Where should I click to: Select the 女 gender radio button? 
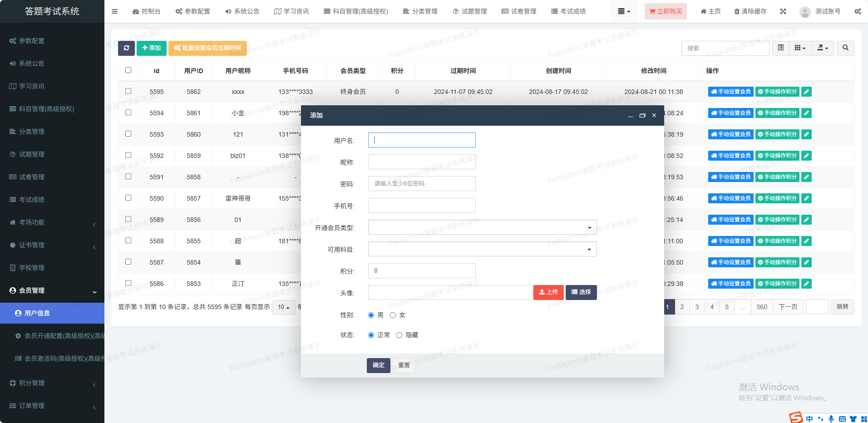(x=393, y=315)
